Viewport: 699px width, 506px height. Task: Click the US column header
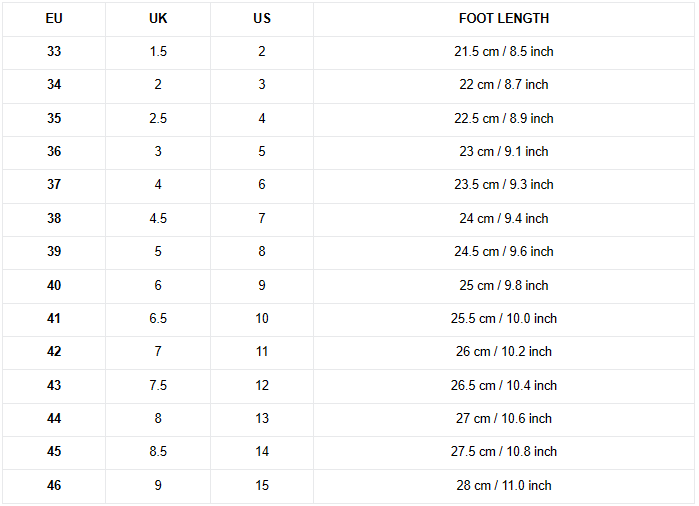point(262,19)
